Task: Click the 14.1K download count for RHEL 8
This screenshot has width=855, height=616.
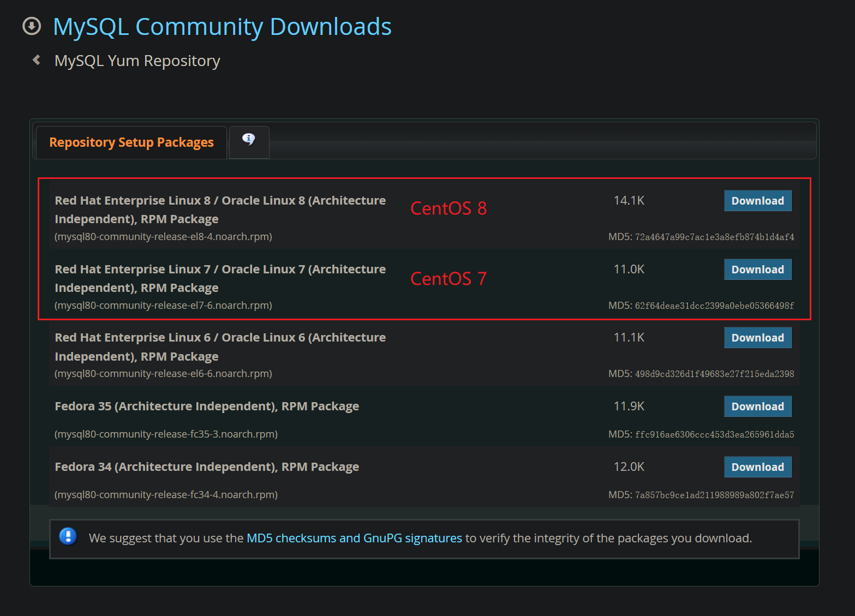Action: pyautogui.click(x=629, y=200)
